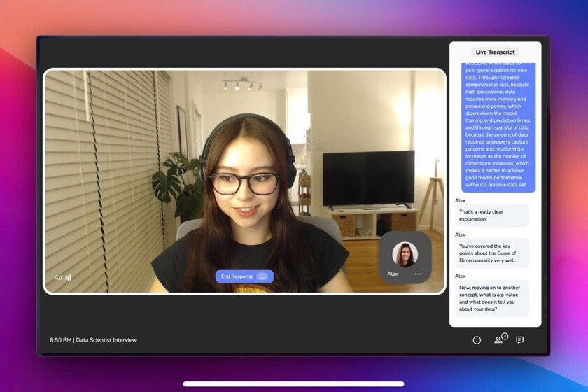The image size is (588, 392).
Task: Select the Live Transcript header tab
Action: 495,52
